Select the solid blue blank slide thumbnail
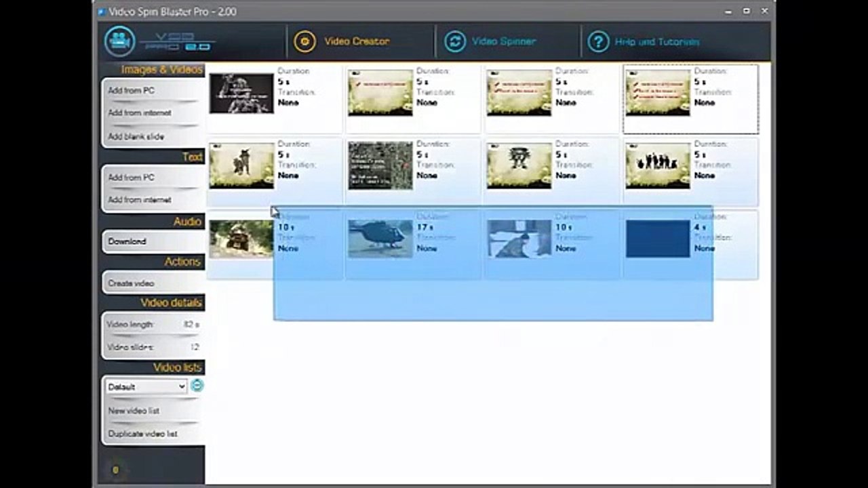868x488 pixels. 658,239
